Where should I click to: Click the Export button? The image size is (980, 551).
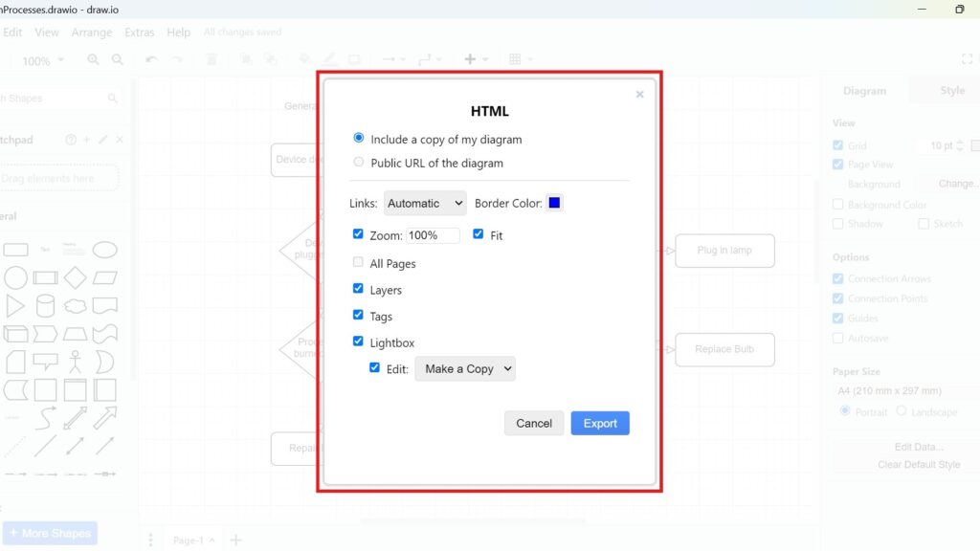(x=600, y=423)
